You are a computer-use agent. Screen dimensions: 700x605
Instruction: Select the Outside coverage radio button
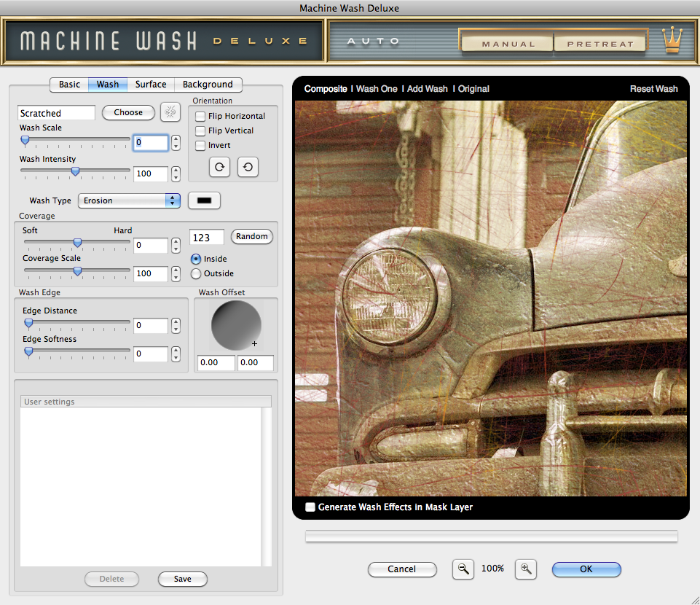[x=195, y=273]
